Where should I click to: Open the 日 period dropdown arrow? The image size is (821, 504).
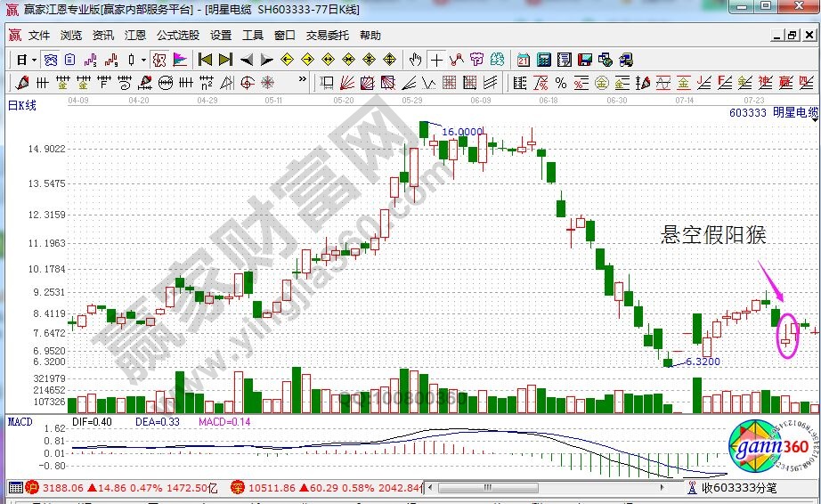tap(34, 61)
